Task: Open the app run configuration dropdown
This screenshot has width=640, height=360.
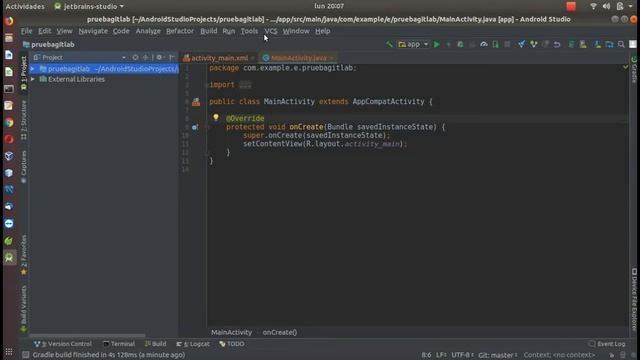Action: click(x=413, y=44)
